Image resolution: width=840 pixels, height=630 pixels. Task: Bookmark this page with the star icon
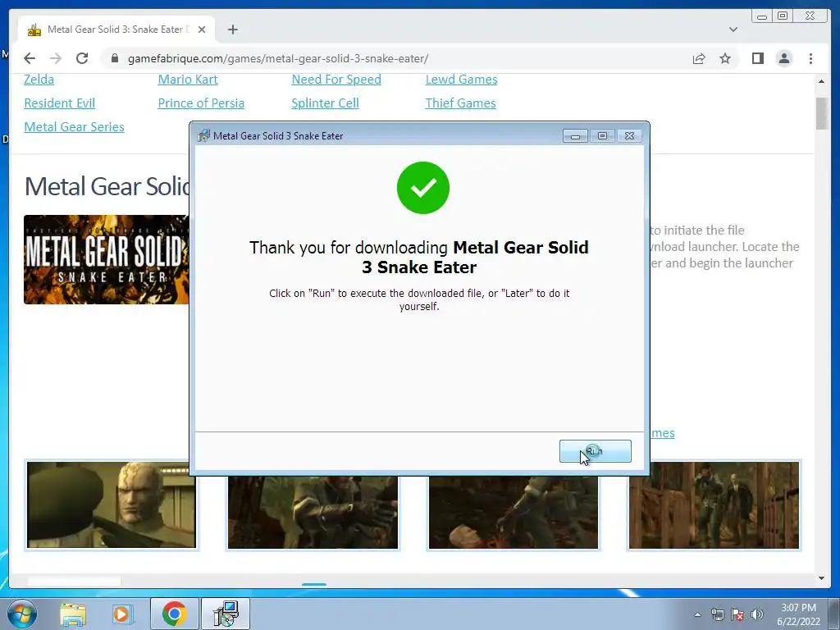(725, 58)
